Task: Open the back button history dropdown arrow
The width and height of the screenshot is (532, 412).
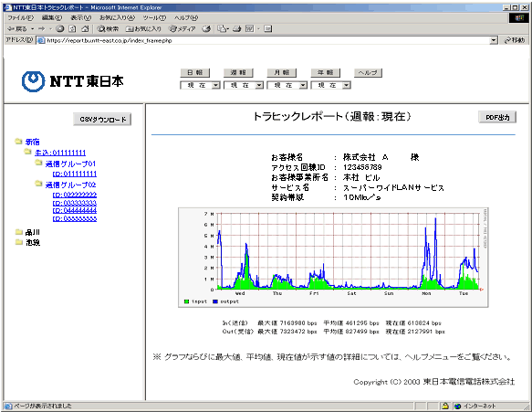Action: (32, 29)
